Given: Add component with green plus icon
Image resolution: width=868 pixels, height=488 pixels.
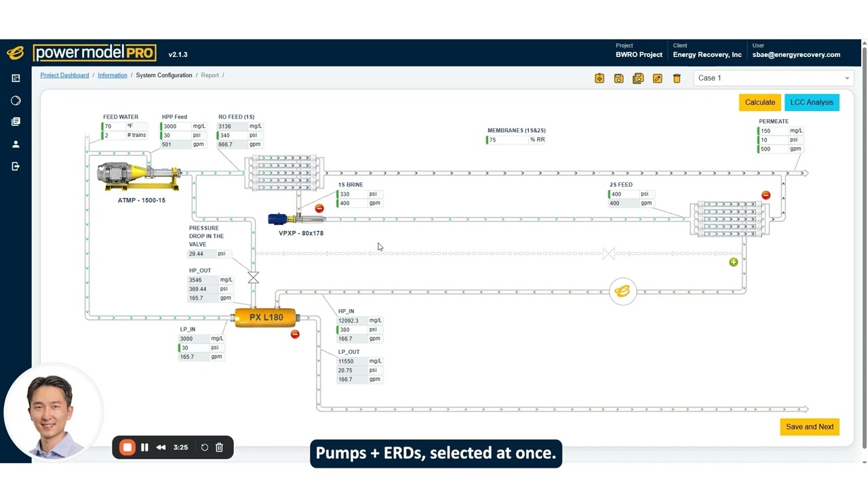Looking at the screenshot, I should pos(733,262).
